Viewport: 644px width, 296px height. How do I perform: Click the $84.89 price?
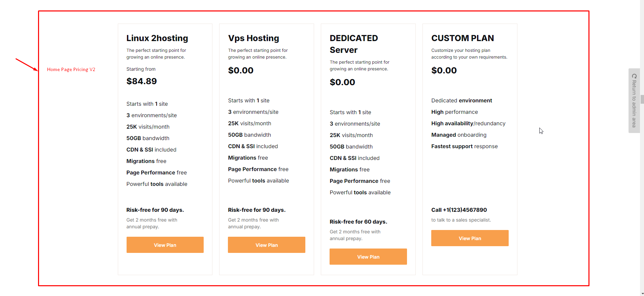pos(142,81)
